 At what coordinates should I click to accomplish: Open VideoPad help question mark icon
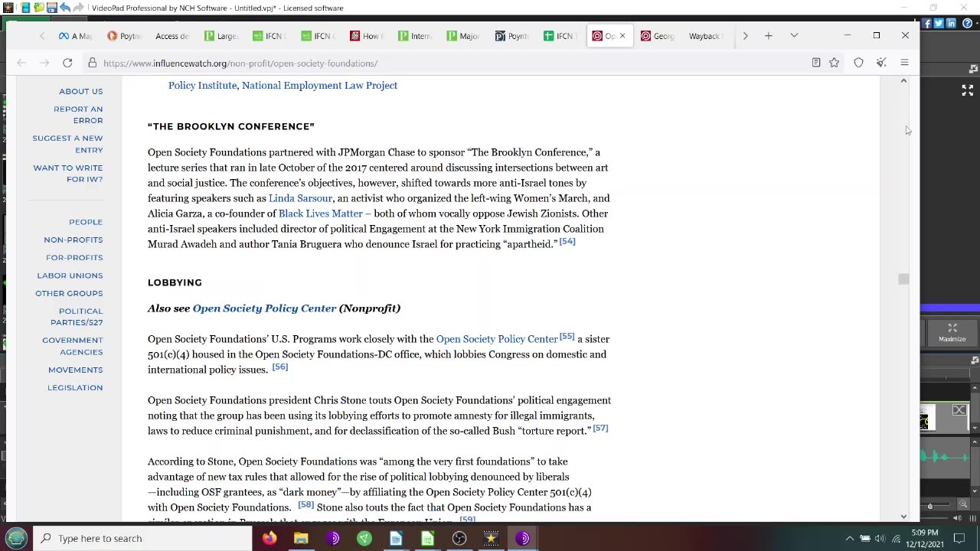pyautogui.click(x=967, y=24)
